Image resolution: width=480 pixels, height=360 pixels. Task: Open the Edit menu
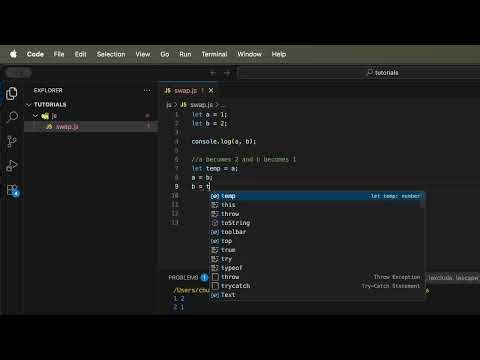(x=80, y=54)
